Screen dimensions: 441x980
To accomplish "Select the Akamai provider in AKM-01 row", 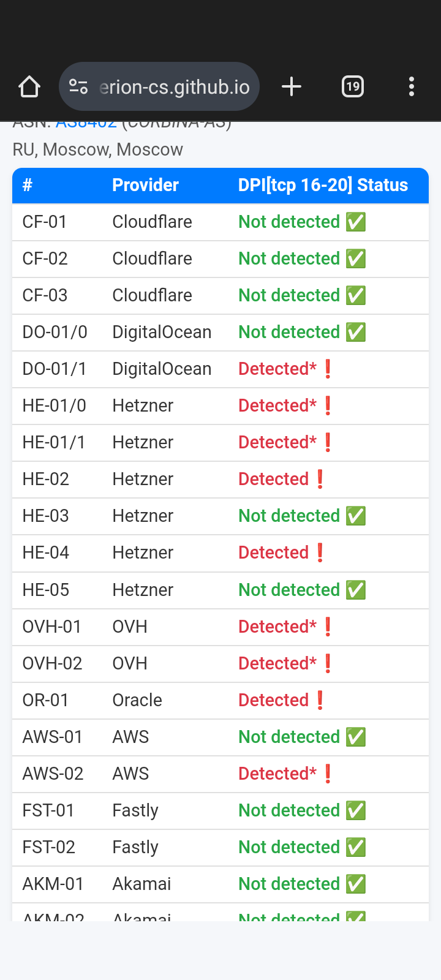I will coord(141,884).
